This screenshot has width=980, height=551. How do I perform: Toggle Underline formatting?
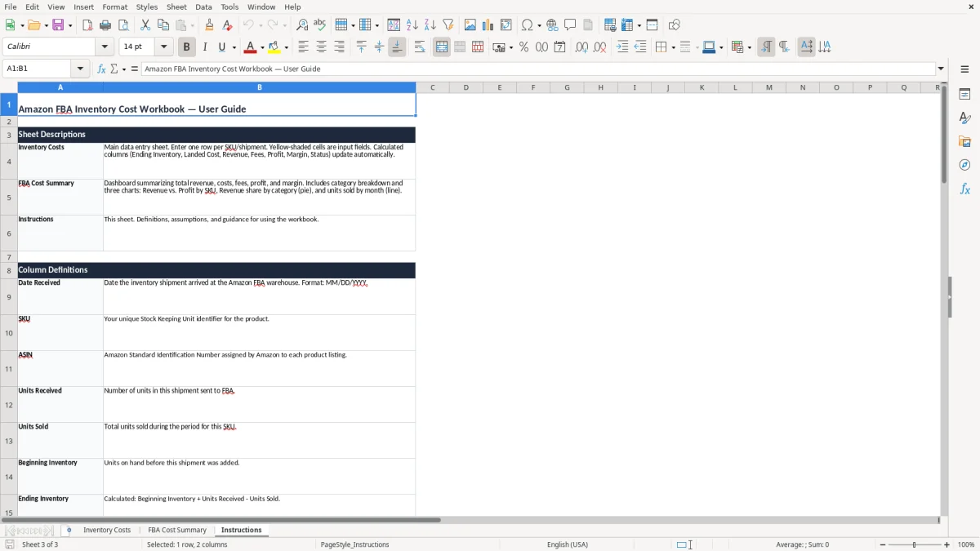[x=222, y=47]
